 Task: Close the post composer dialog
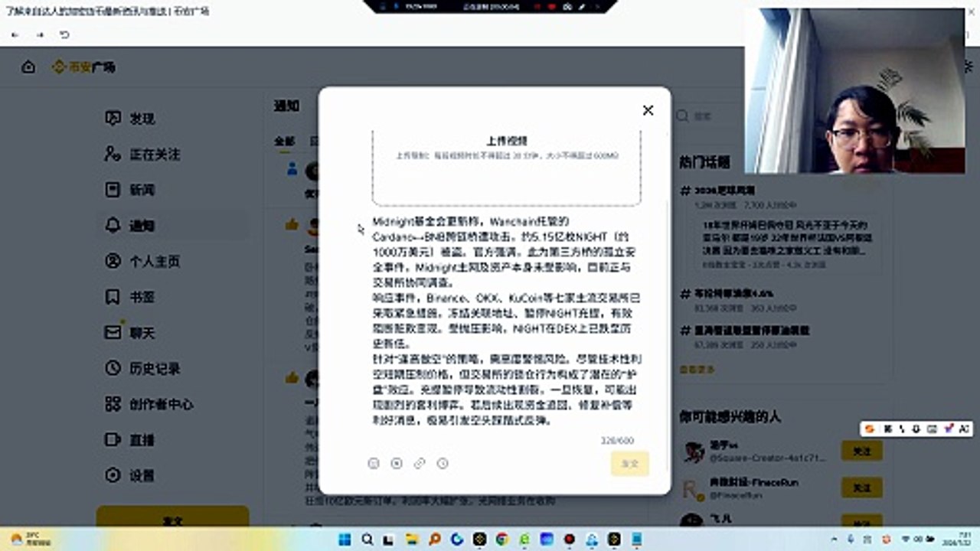pyautogui.click(x=648, y=110)
